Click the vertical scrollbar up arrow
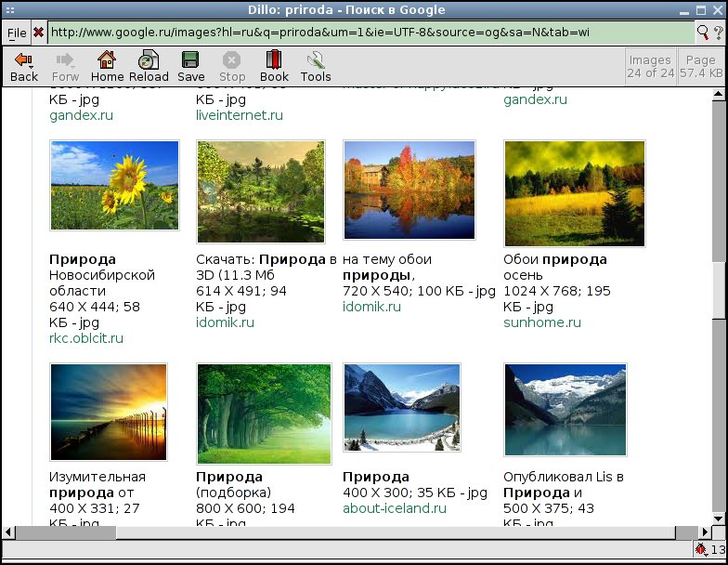The width and height of the screenshot is (728, 565). pyautogui.click(x=718, y=95)
